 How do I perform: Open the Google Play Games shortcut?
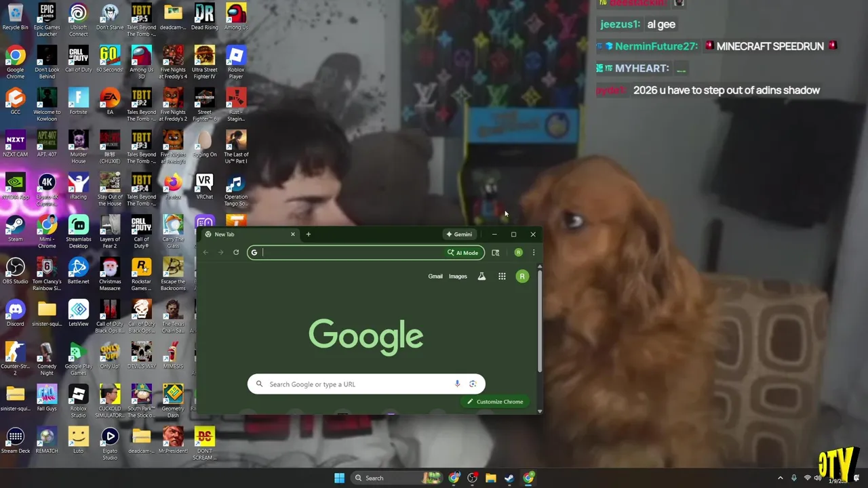pos(78,359)
